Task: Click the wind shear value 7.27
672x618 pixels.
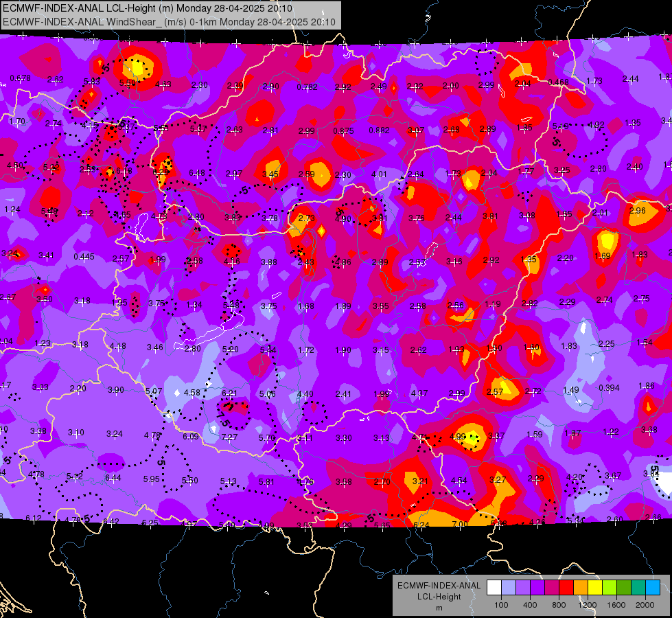Action: tap(229, 437)
